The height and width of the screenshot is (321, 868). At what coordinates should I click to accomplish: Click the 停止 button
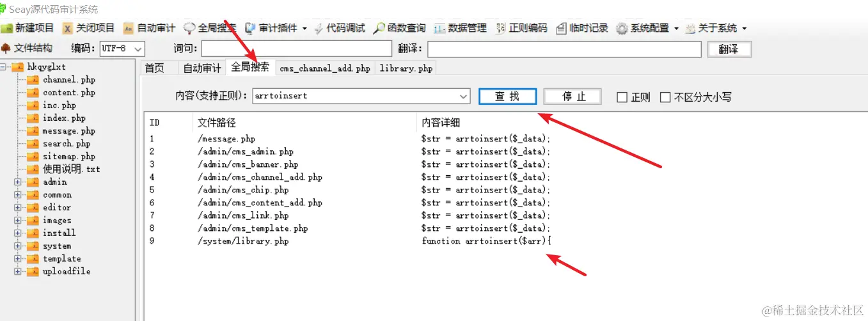coord(573,97)
